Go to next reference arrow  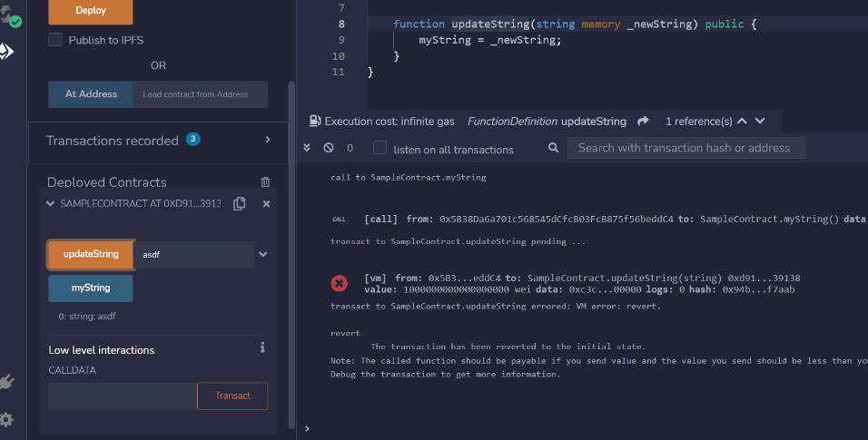point(760,121)
